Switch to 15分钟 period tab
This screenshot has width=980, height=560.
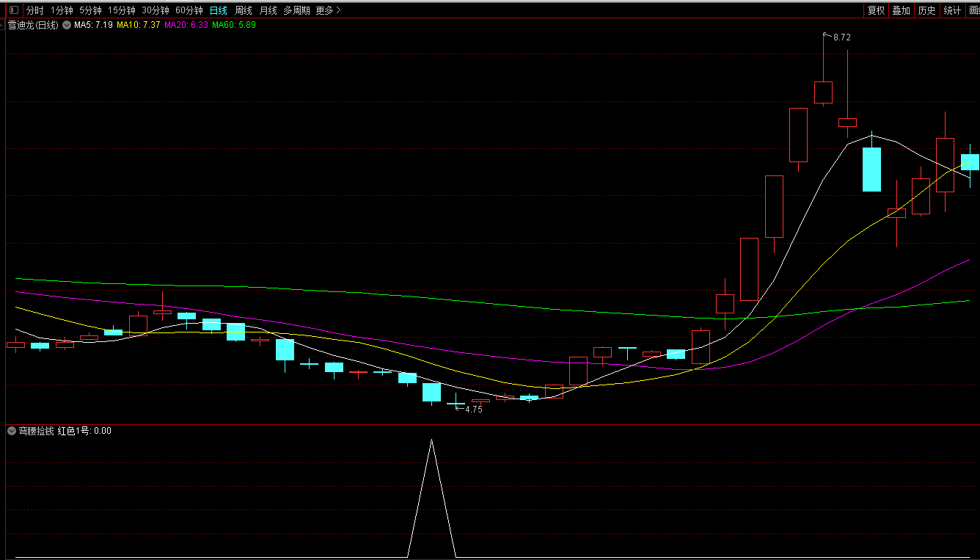coord(122,10)
